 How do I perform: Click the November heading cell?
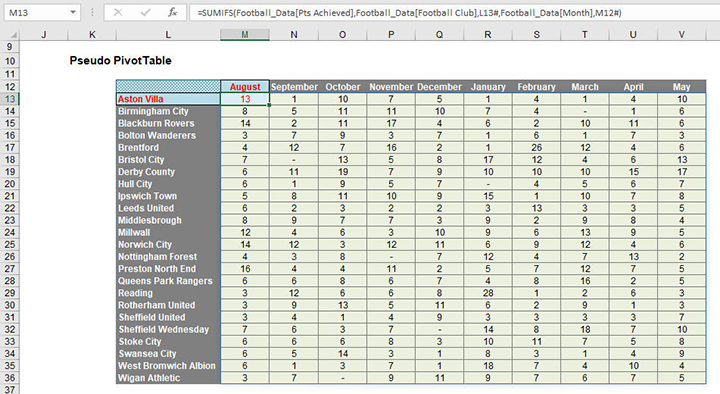click(x=391, y=86)
